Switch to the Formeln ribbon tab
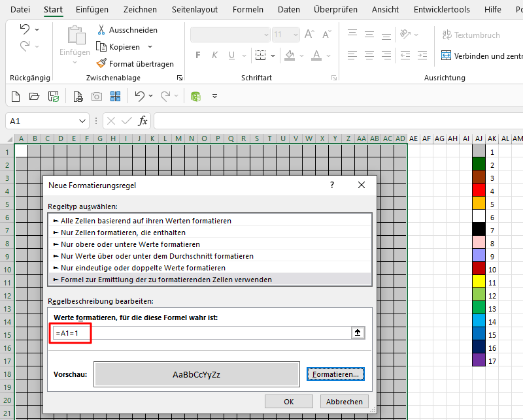523x420 pixels. [248, 10]
